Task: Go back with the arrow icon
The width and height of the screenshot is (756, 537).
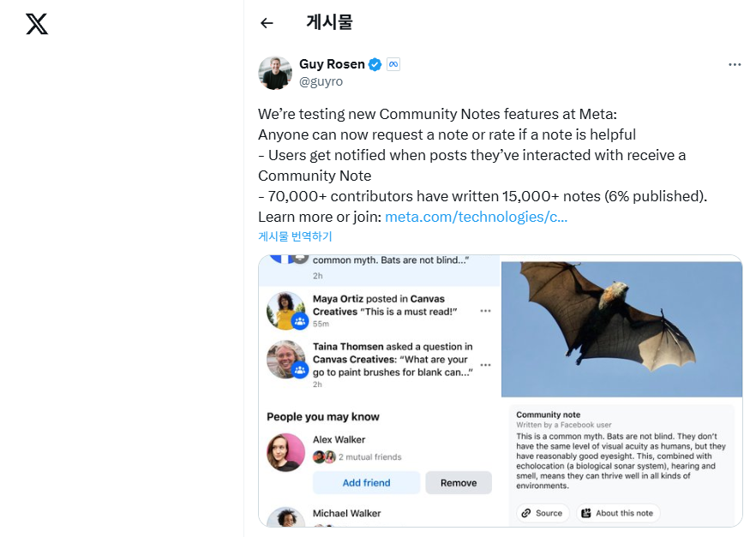Action: pos(267,23)
